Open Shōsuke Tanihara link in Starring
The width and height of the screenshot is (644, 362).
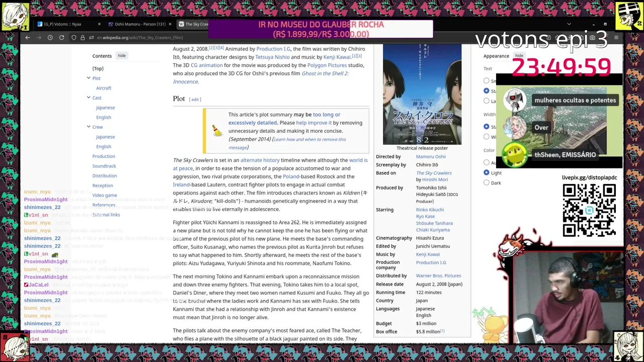[x=434, y=223]
